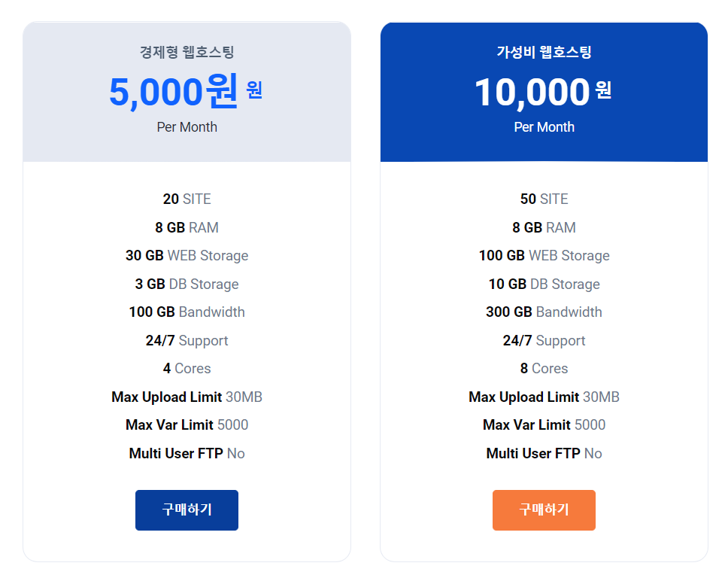Select the 10 GB DB Storage text
The width and height of the screenshot is (728, 578).
pyautogui.click(x=544, y=284)
